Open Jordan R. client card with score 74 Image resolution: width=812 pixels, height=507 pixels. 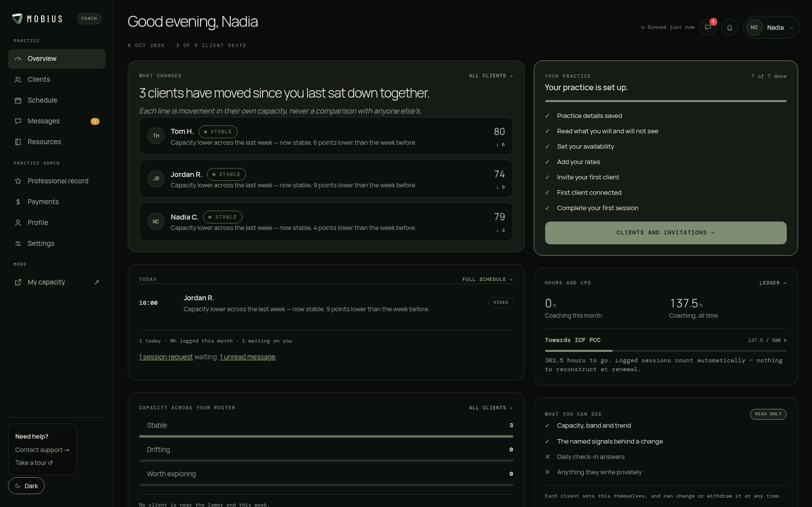326,179
